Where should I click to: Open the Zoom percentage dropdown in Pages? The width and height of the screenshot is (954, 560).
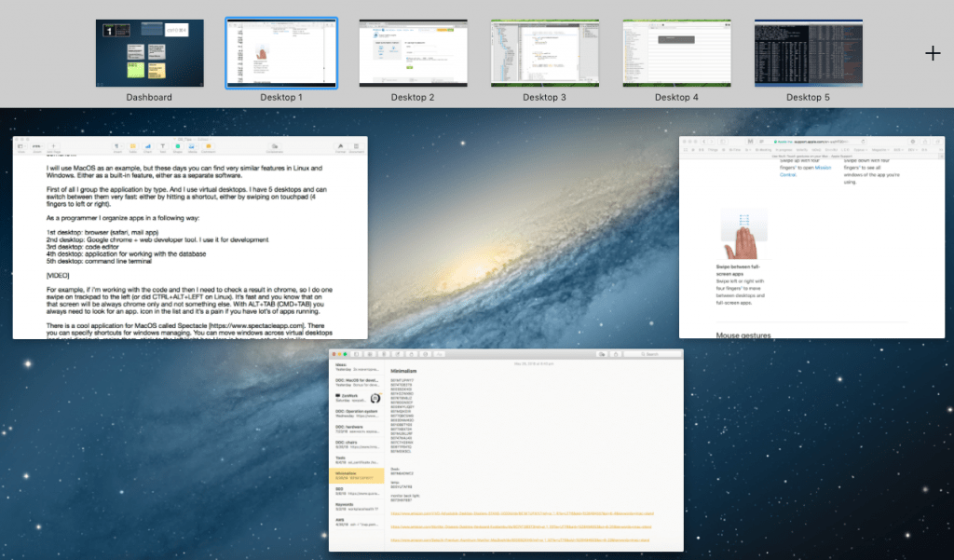pos(37,146)
